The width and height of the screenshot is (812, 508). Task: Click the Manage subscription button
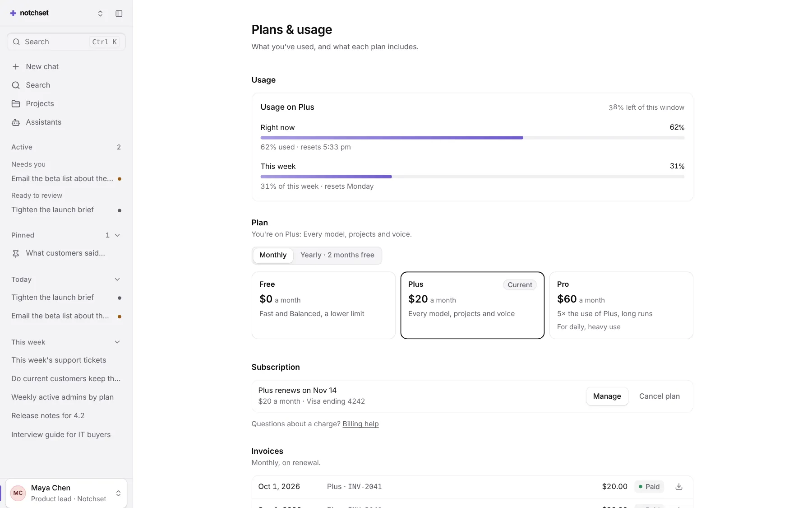click(x=607, y=396)
